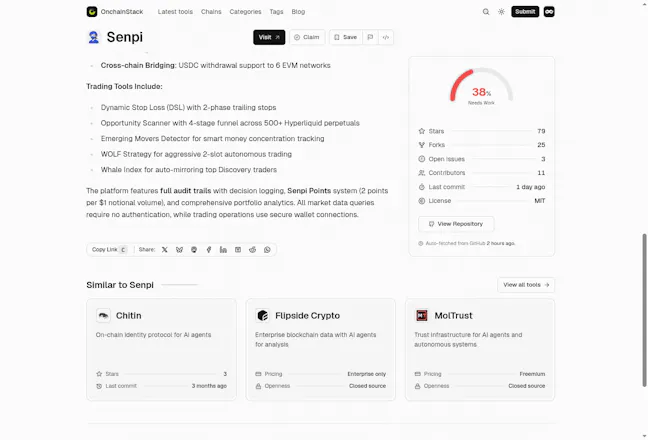Viewport: 648px width, 440px height.
Task: Share on Mastodon icon
Action: tap(194, 250)
